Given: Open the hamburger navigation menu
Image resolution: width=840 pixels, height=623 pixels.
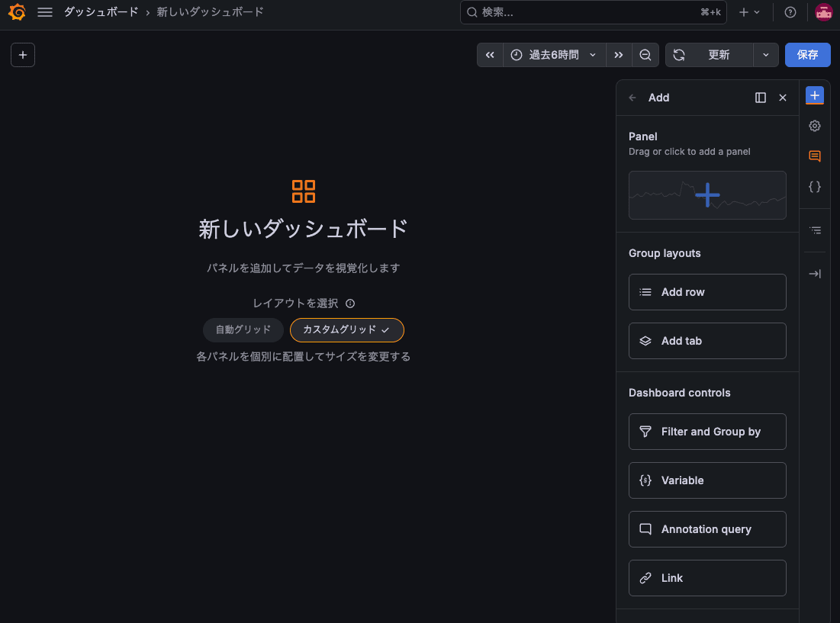Looking at the screenshot, I should [x=45, y=11].
